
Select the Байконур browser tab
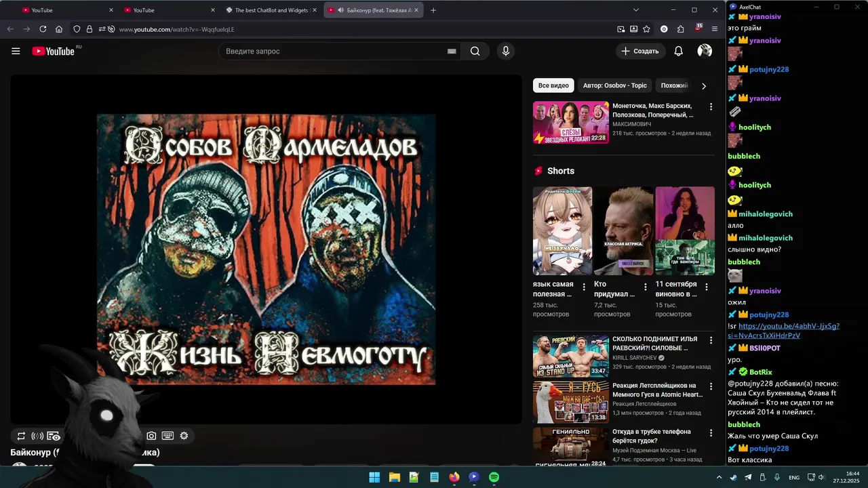point(373,10)
